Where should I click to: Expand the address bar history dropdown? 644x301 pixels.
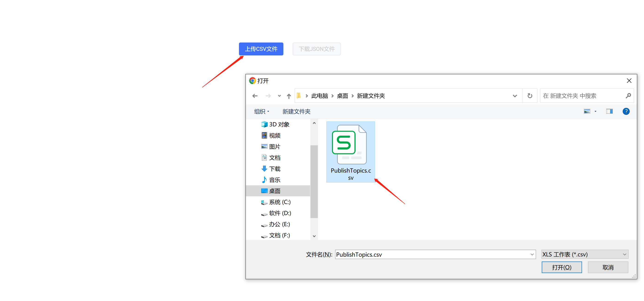pyautogui.click(x=515, y=96)
